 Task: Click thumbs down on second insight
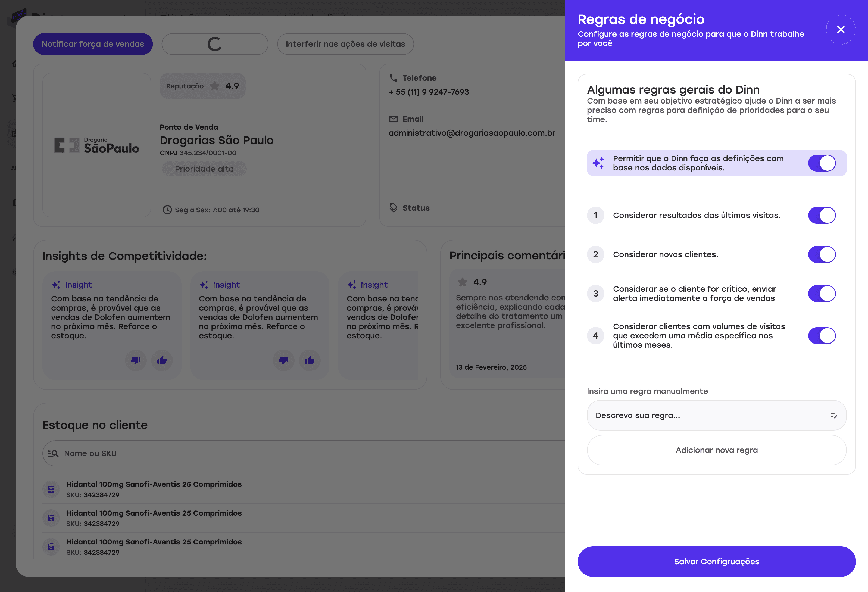[x=283, y=360]
